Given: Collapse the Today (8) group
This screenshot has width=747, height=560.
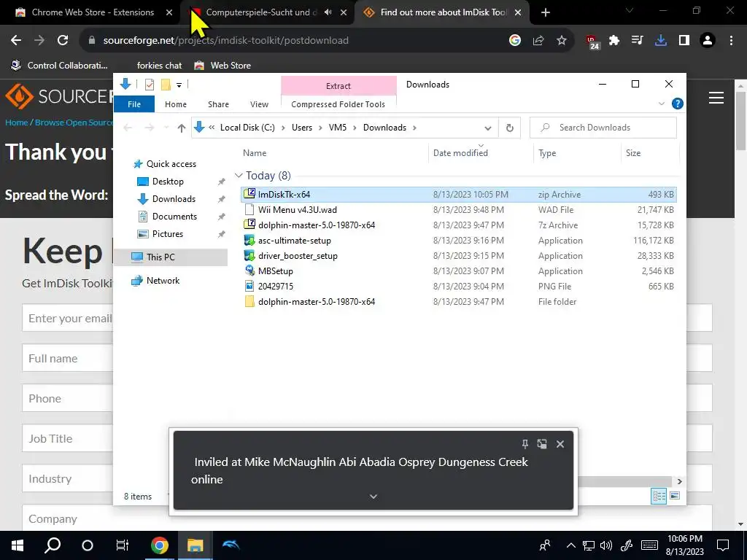Looking at the screenshot, I should tap(239, 176).
